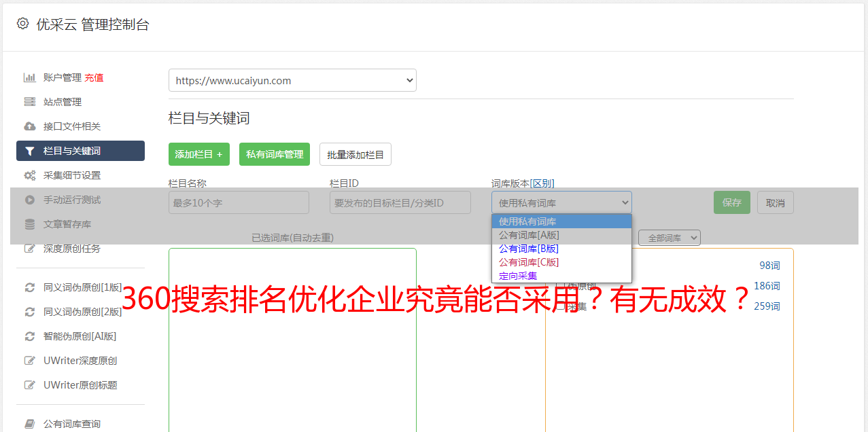Choose 定向采集 option
868x432 pixels.
point(561,276)
